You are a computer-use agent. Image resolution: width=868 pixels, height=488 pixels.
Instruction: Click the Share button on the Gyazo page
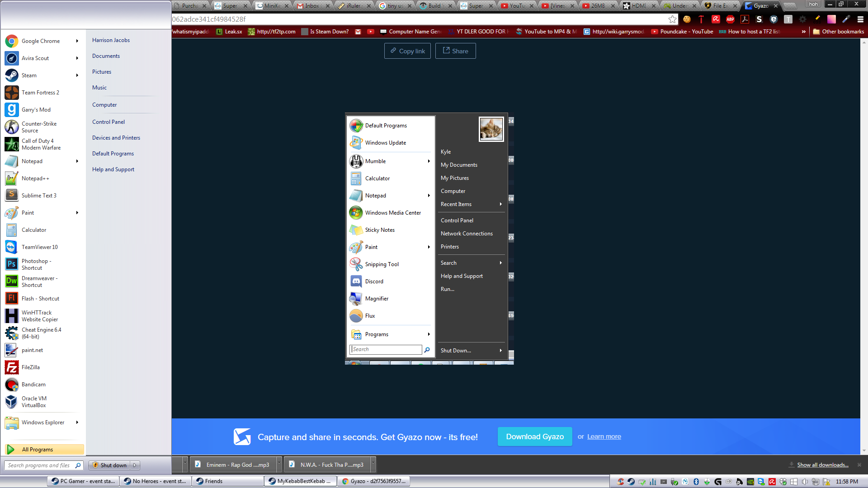pyautogui.click(x=455, y=51)
